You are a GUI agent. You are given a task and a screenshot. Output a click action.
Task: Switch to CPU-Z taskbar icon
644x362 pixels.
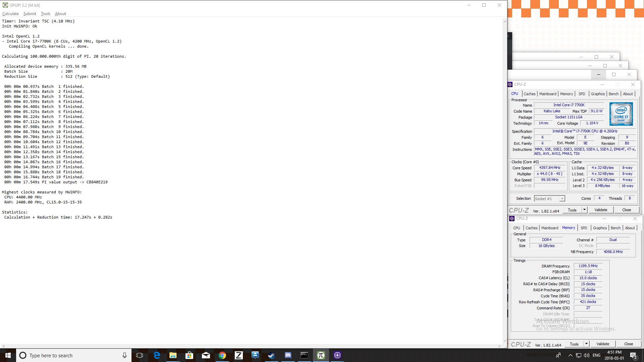[x=337, y=355]
